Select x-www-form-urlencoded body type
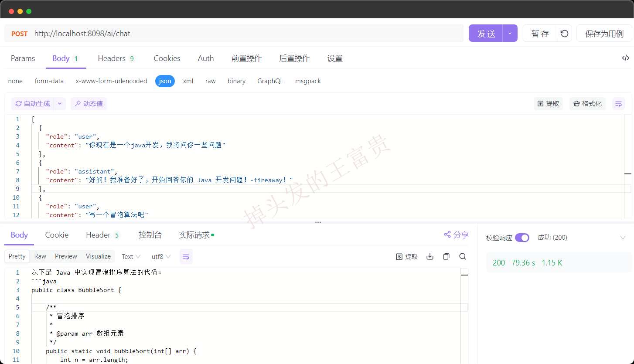The width and height of the screenshot is (634, 364). click(x=111, y=81)
